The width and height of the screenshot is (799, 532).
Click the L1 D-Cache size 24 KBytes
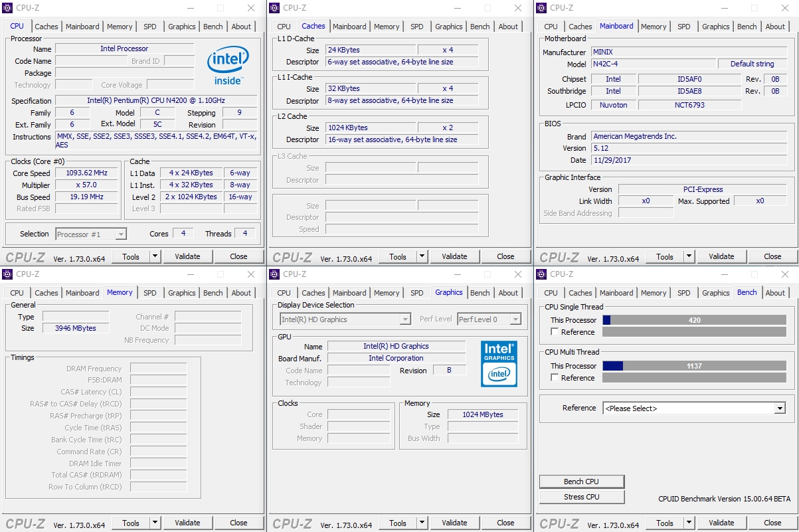coord(371,50)
